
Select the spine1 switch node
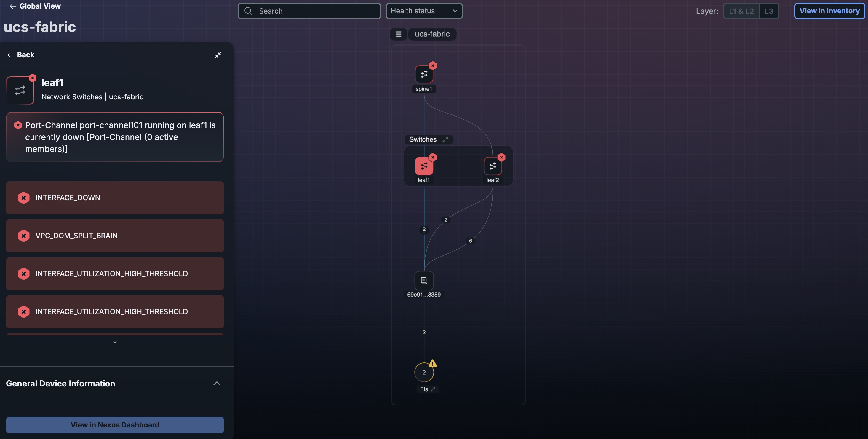(x=424, y=74)
